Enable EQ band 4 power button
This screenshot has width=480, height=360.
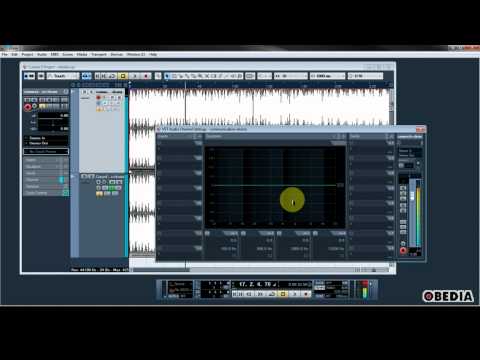pos(315,233)
